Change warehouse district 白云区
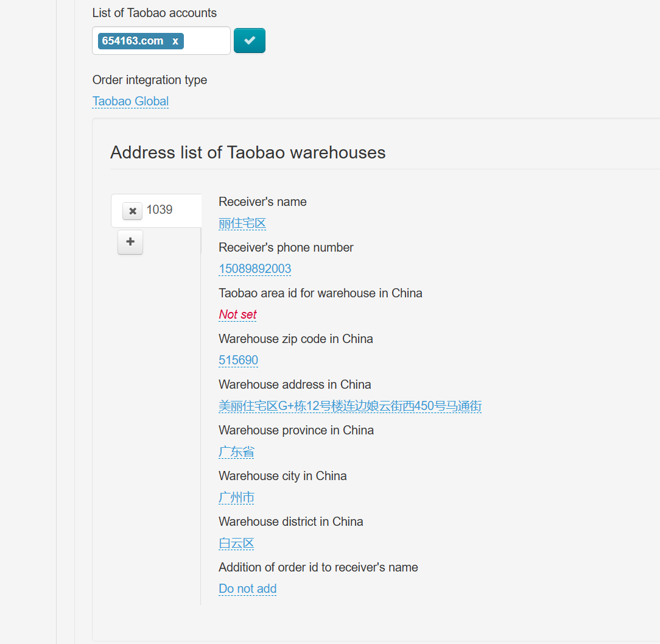The width and height of the screenshot is (660, 644). click(x=236, y=543)
